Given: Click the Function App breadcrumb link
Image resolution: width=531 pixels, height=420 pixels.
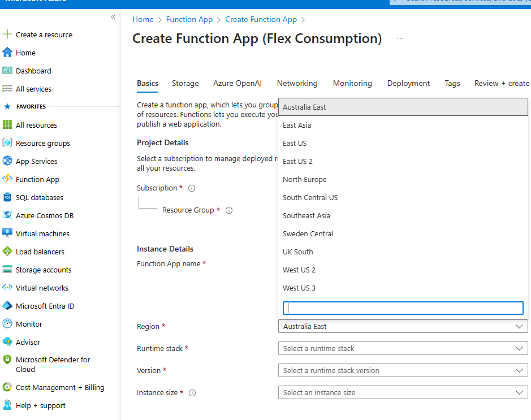Looking at the screenshot, I should click(x=189, y=19).
